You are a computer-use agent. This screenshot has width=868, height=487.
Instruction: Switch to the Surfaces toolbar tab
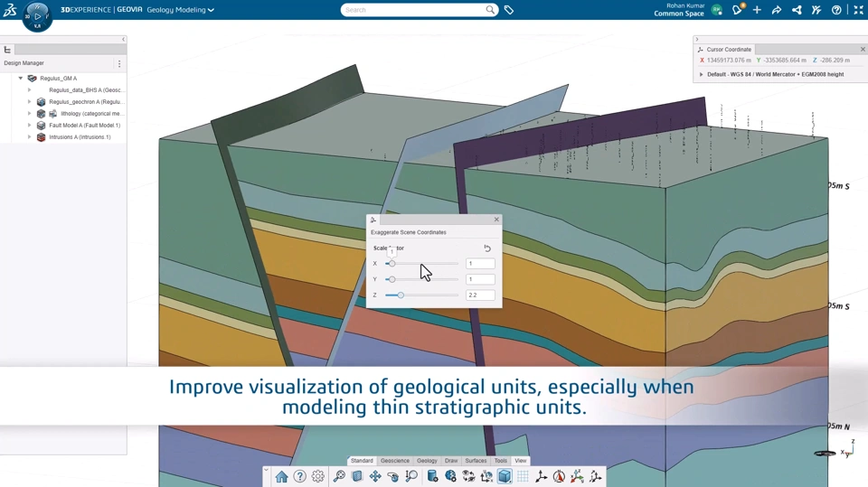coord(476,461)
